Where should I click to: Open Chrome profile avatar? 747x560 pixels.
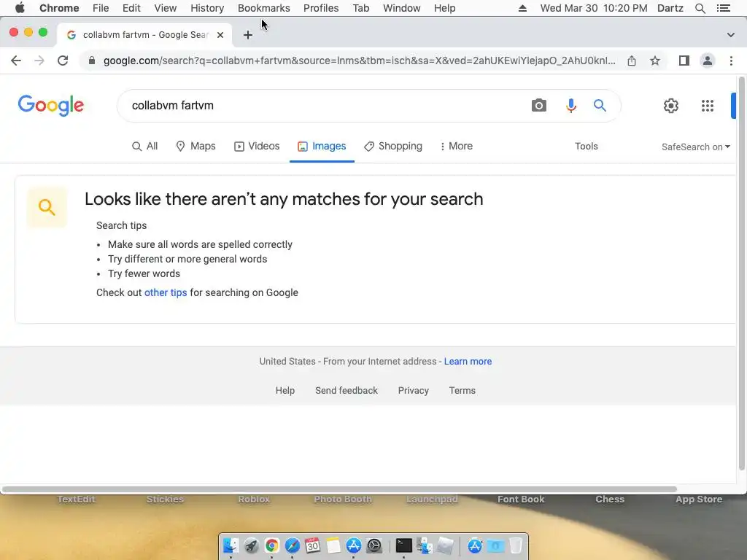pos(708,61)
